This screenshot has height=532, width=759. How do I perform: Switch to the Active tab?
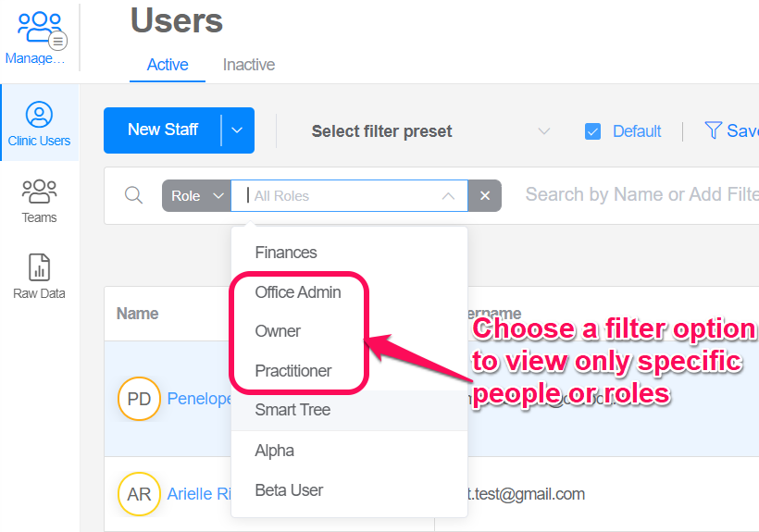click(x=168, y=65)
